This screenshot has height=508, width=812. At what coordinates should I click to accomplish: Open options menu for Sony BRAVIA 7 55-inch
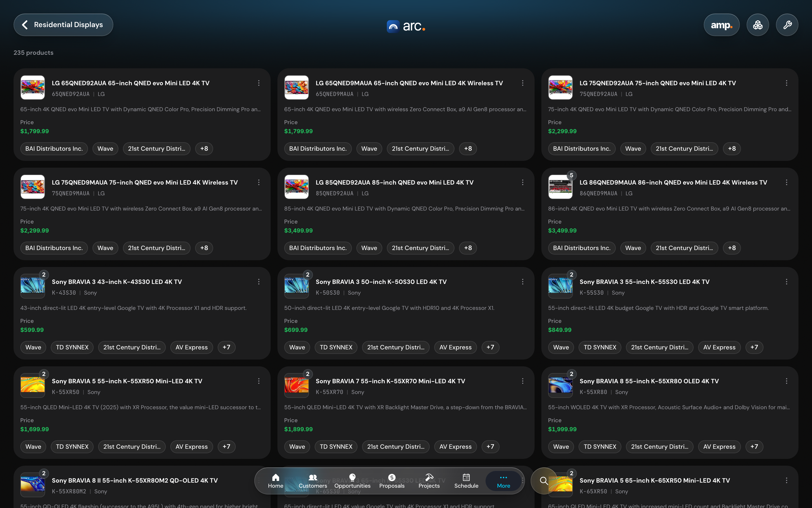[522, 381]
